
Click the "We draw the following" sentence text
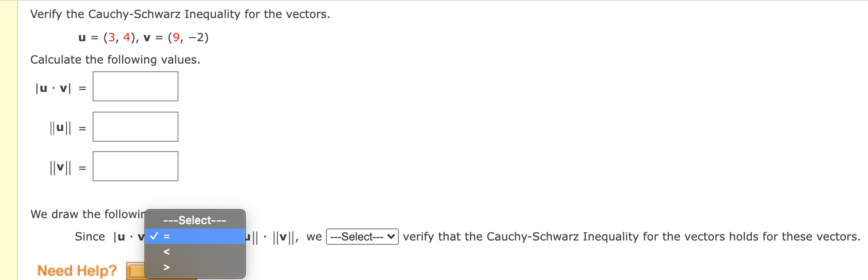[x=86, y=214]
